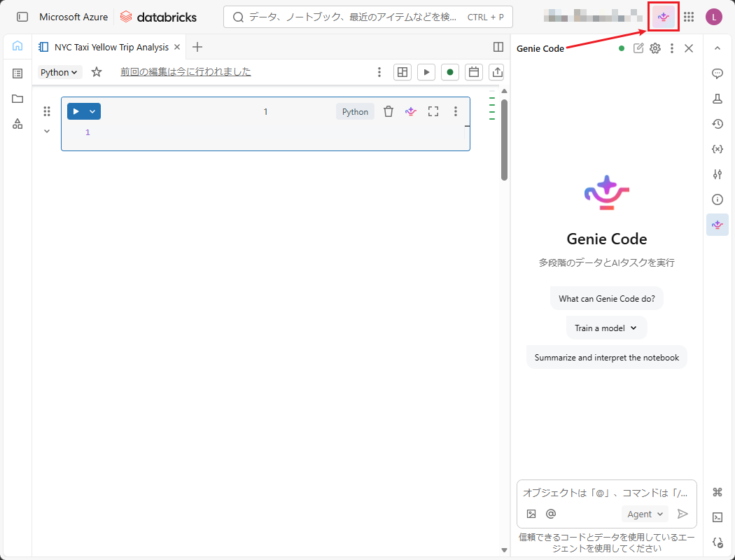Toggle the left sidebar menu
Image resolution: width=735 pixels, height=560 pixels.
tap(22, 17)
